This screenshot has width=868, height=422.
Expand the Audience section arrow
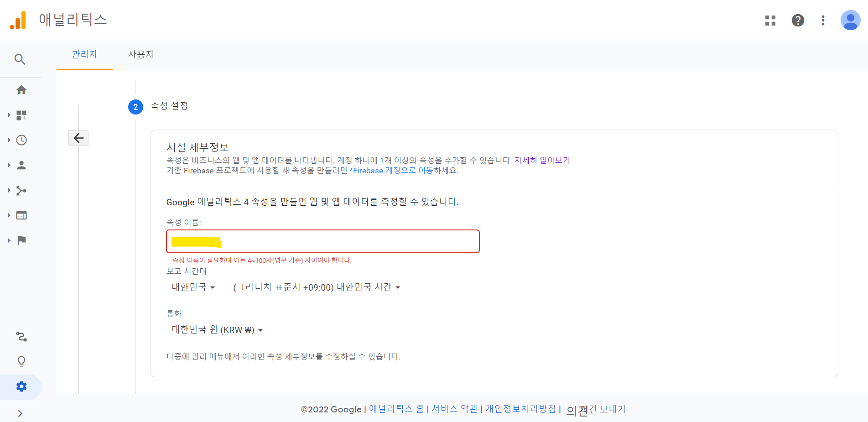[9, 165]
